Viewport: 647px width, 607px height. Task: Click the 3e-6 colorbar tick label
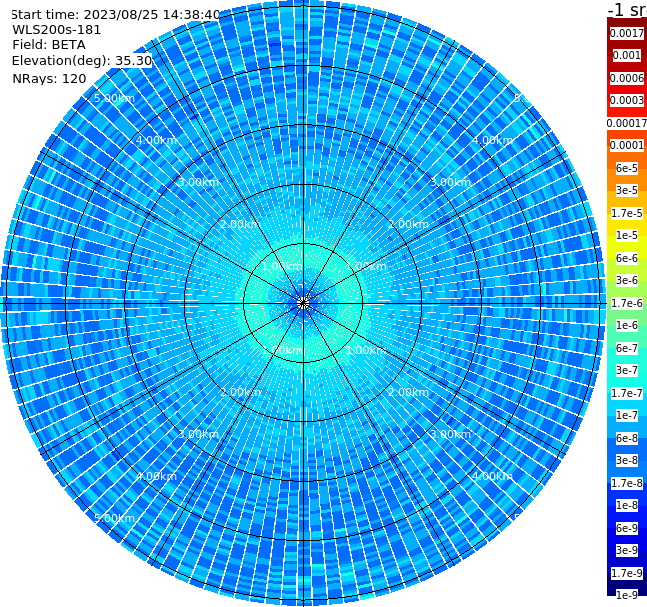tap(627, 280)
